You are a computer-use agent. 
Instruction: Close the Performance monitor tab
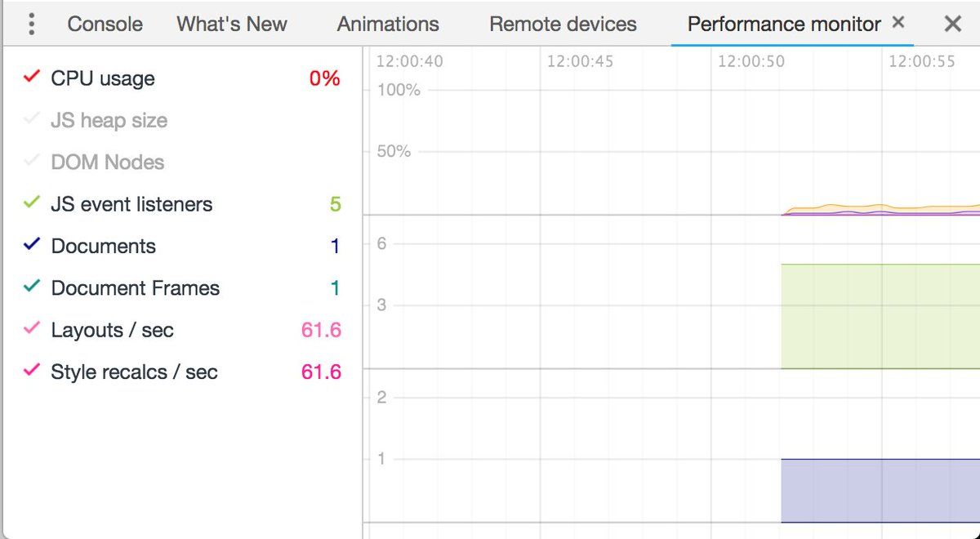pos(898,23)
